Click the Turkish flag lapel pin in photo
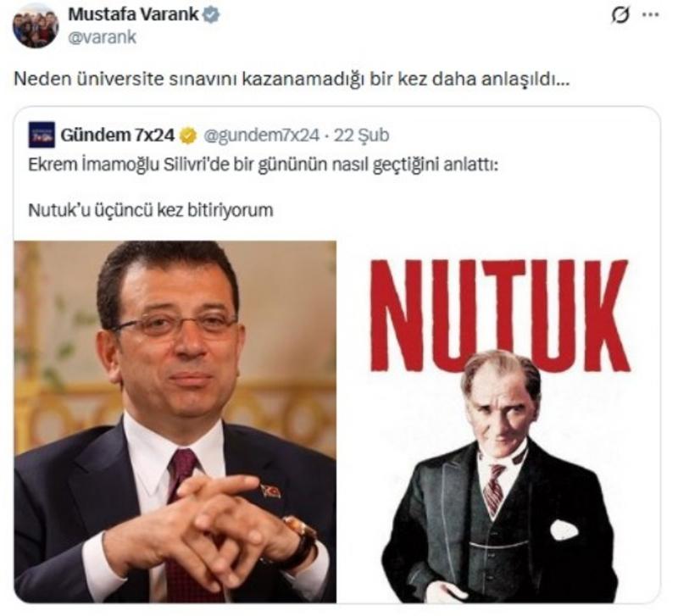This screenshot has height=616, width=678. pyautogui.click(x=270, y=491)
